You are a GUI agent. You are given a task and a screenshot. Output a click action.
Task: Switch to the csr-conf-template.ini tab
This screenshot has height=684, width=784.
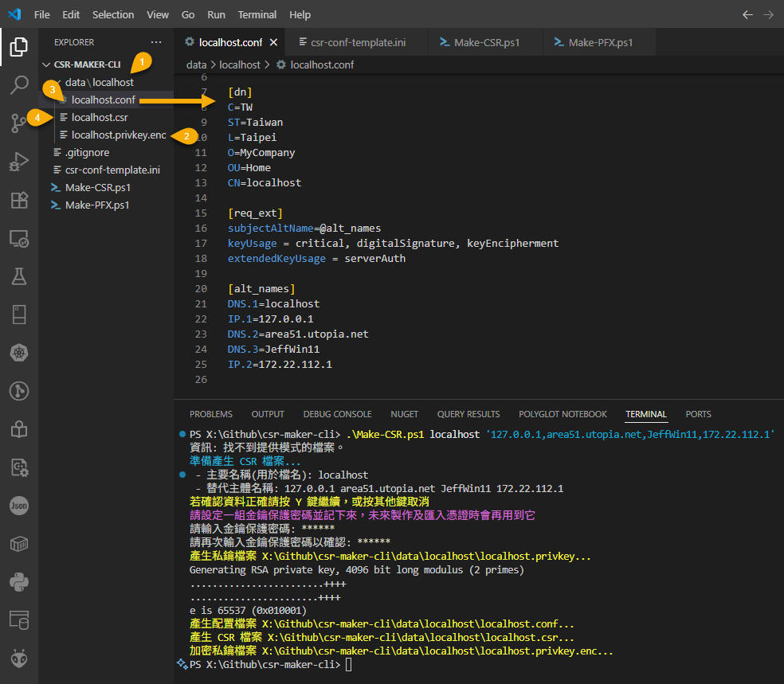point(358,42)
